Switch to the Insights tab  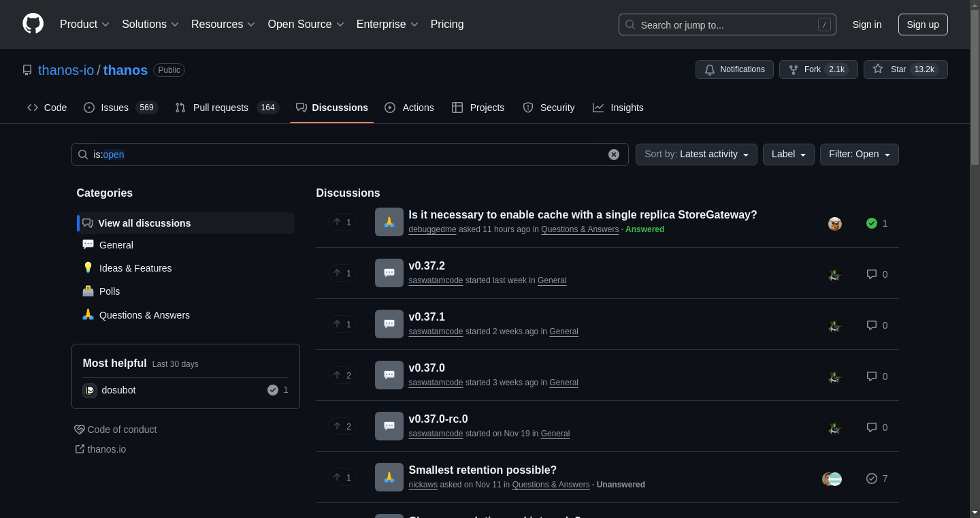(618, 108)
